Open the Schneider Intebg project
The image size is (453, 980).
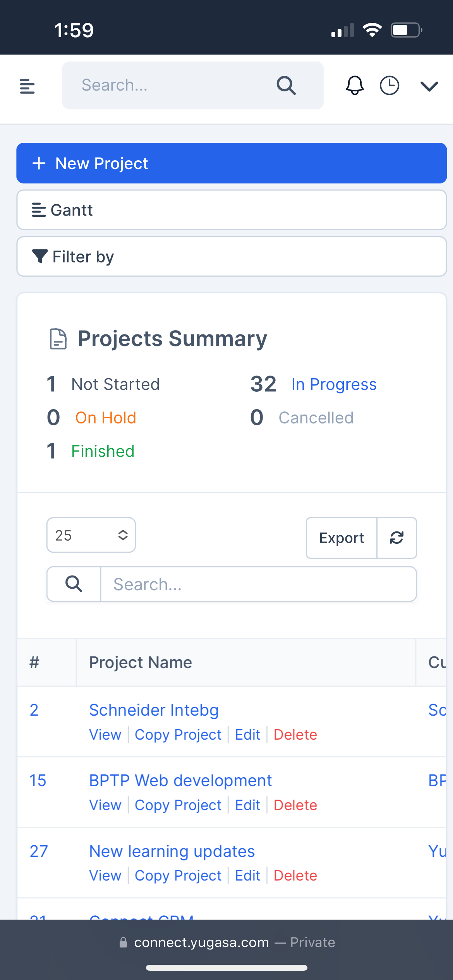tap(154, 710)
